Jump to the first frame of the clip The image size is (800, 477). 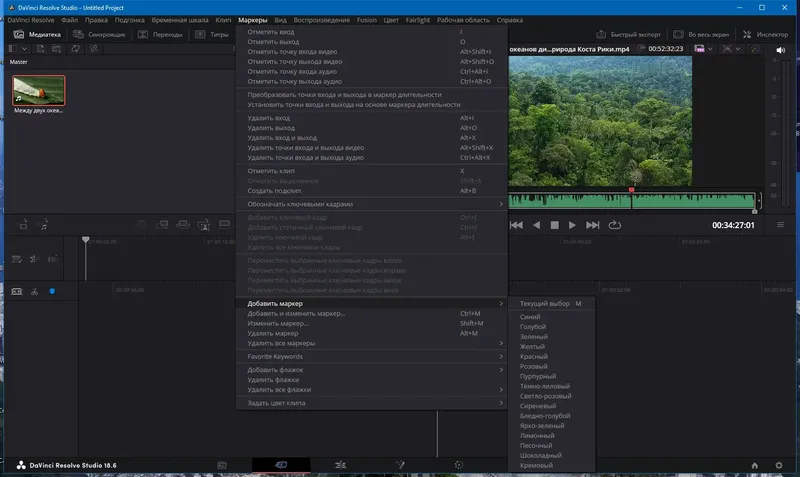tap(517, 225)
